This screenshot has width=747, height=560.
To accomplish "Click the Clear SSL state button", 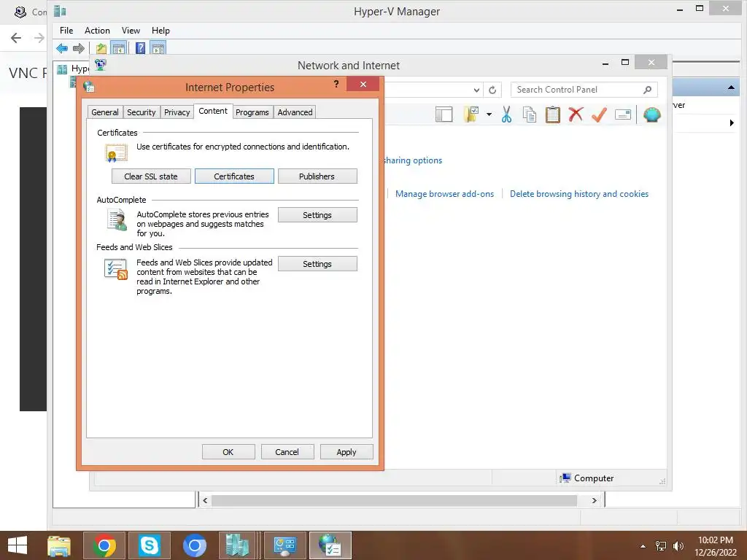I will point(151,176).
